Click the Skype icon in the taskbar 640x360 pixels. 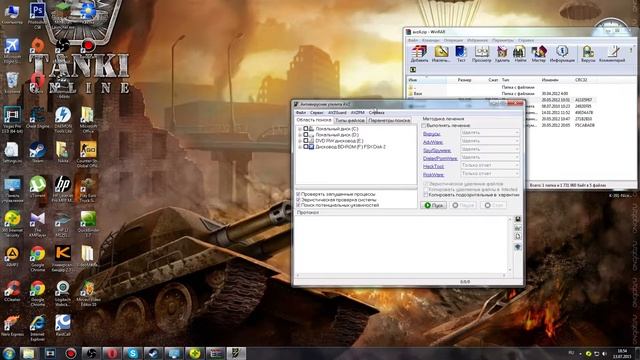pos(133,353)
